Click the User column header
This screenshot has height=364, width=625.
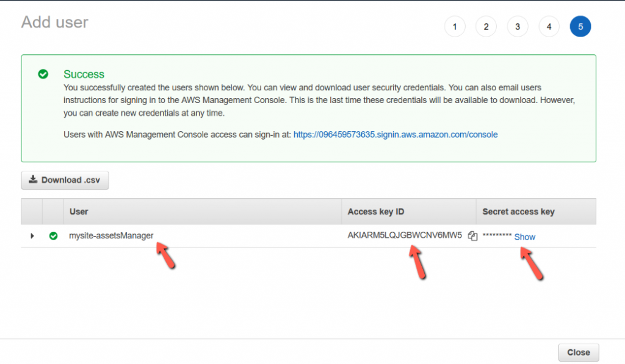pos(203,212)
